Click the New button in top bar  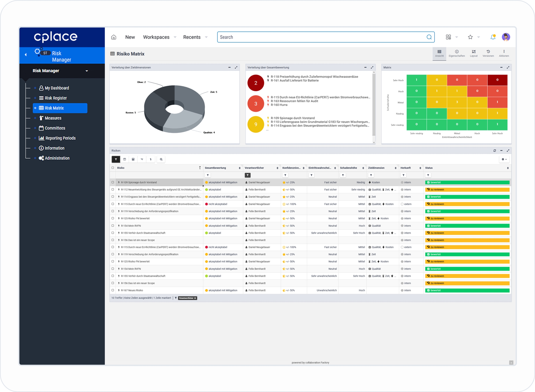coord(130,37)
